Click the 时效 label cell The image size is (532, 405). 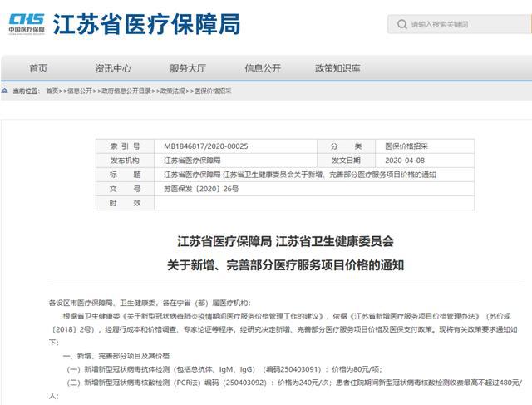[x=125, y=203]
